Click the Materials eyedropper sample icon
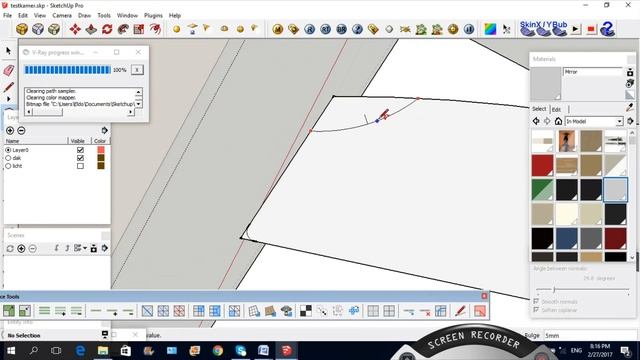Viewport: 640px width, 360px height. click(x=630, y=108)
